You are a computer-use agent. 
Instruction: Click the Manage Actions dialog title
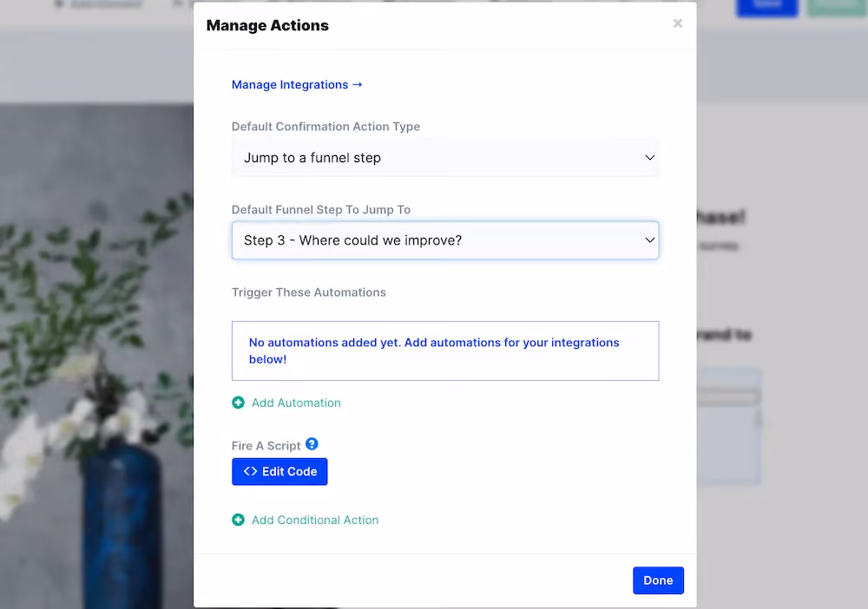pos(267,25)
